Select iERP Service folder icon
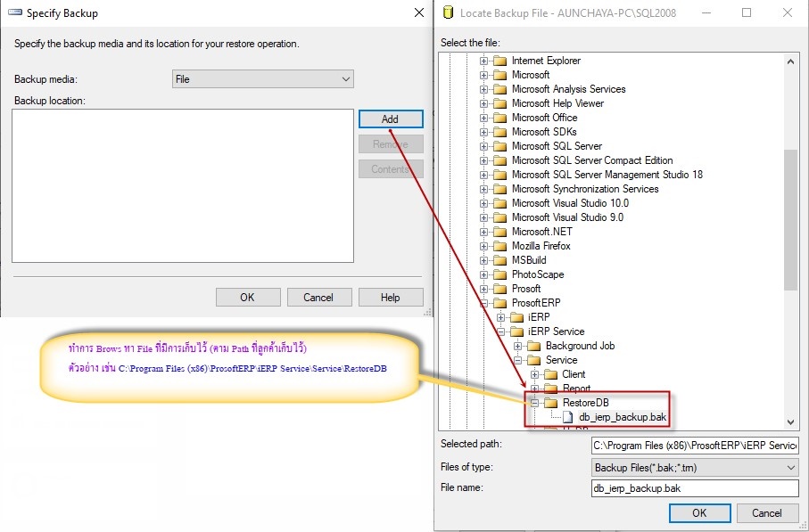The height and width of the screenshot is (532, 809). pos(517,332)
